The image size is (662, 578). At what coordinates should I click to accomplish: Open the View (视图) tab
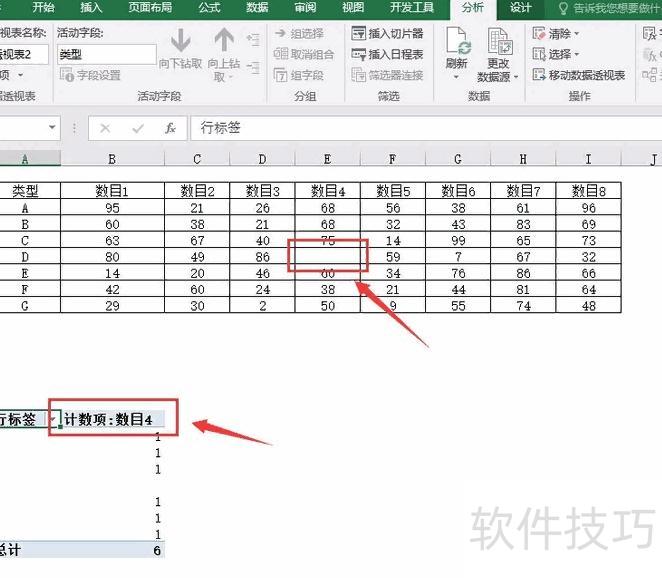(x=353, y=8)
